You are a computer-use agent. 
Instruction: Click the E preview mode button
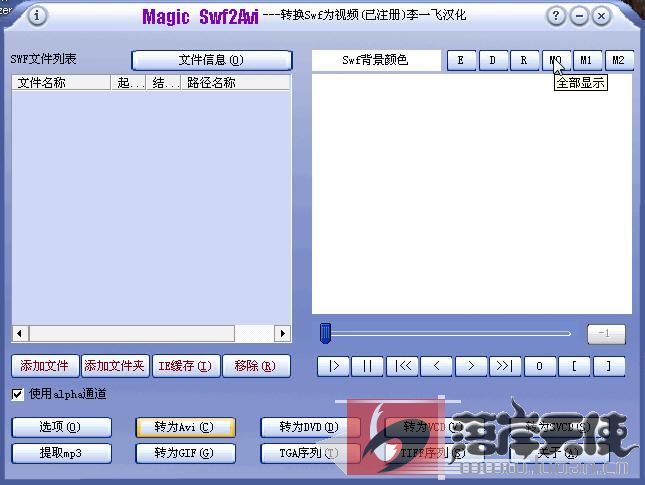(461, 60)
